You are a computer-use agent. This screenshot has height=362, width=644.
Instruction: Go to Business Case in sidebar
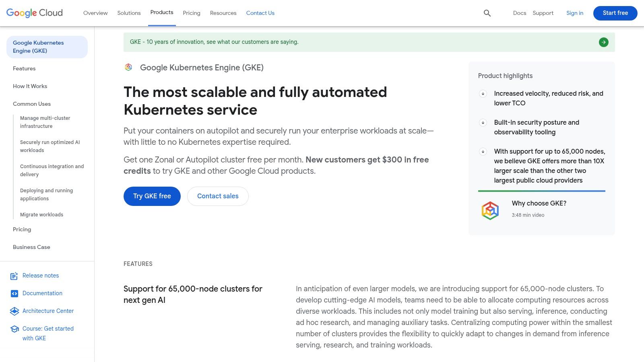(31, 247)
